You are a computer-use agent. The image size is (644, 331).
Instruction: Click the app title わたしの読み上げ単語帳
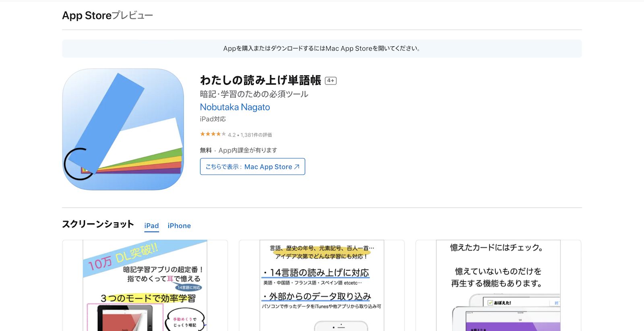pos(260,81)
